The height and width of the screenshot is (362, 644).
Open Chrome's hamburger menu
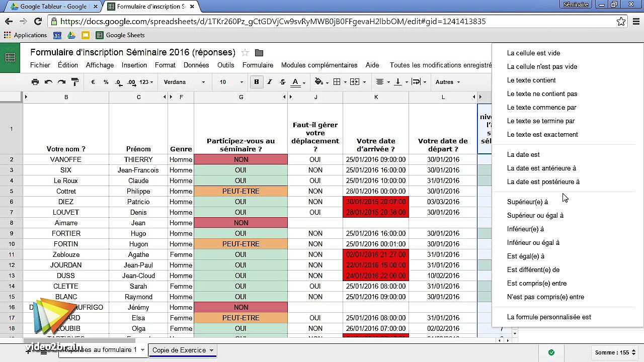pyautogui.click(x=636, y=22)
